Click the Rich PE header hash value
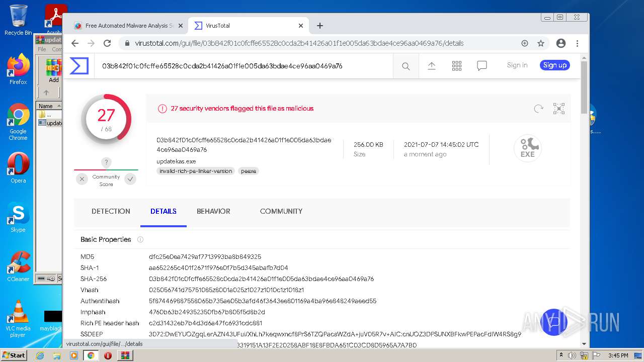 click(205, 323)
